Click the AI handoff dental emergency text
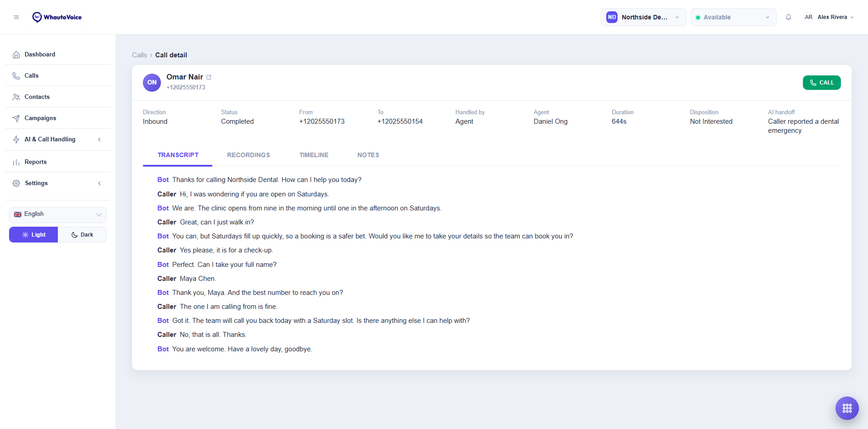 803,126
